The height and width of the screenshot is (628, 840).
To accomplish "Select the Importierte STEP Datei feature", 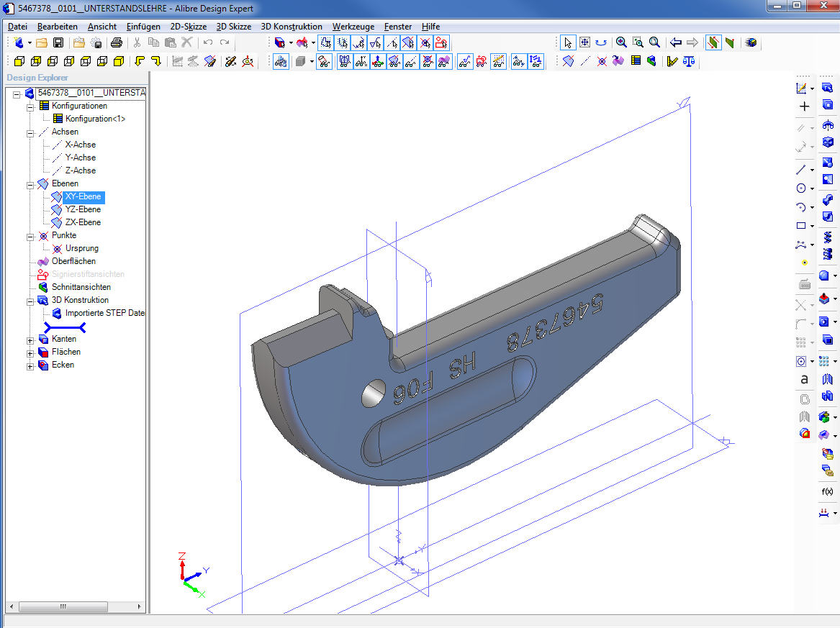I will (x=104, y=313).
